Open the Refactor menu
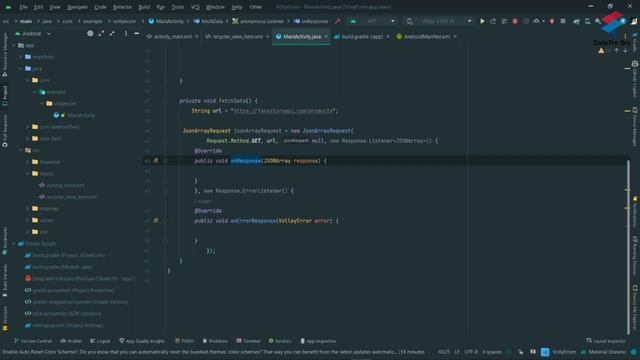Image resolution: width=640 pixels, height=360 pixels. tap(122, 7)
